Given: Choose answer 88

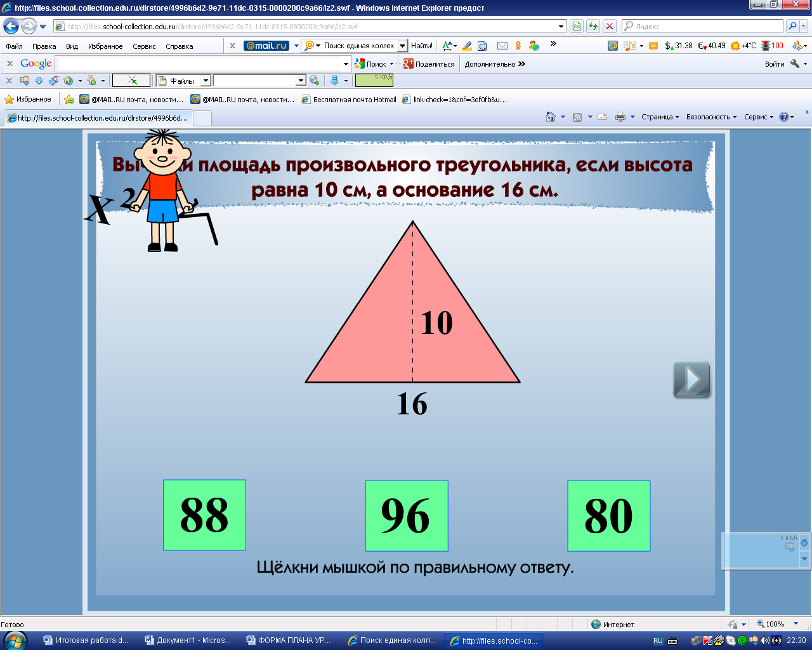Looking at the screenshot, I should pos(204,515).
